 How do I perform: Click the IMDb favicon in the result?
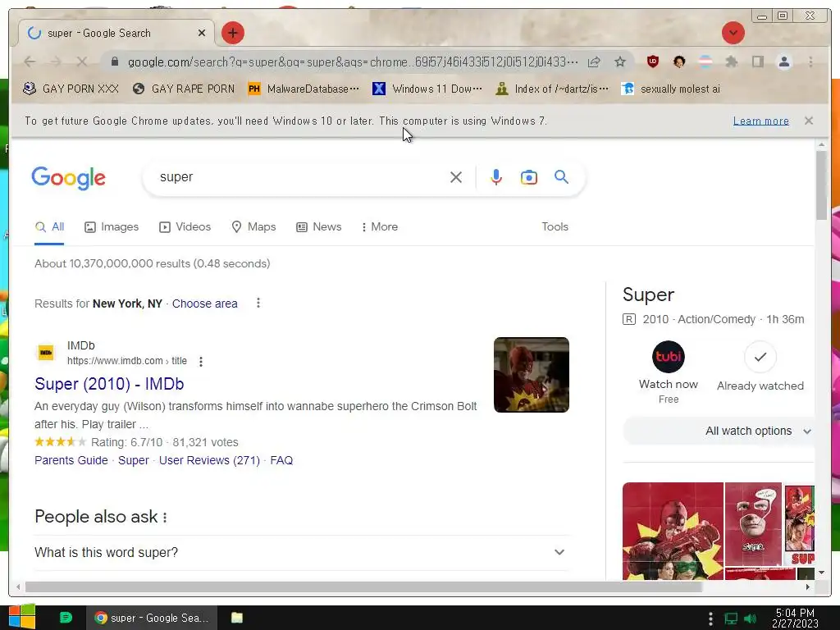[46, 353]
